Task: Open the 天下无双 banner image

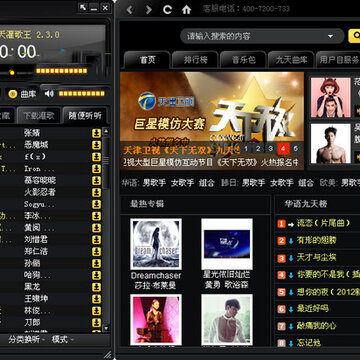Action: coord(212,121)
